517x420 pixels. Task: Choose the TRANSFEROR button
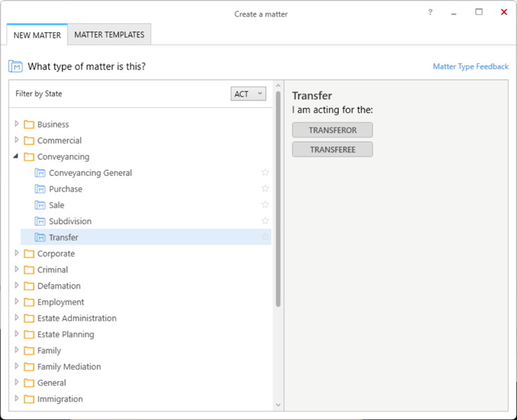pyautogui.click(x=333, y=130)
